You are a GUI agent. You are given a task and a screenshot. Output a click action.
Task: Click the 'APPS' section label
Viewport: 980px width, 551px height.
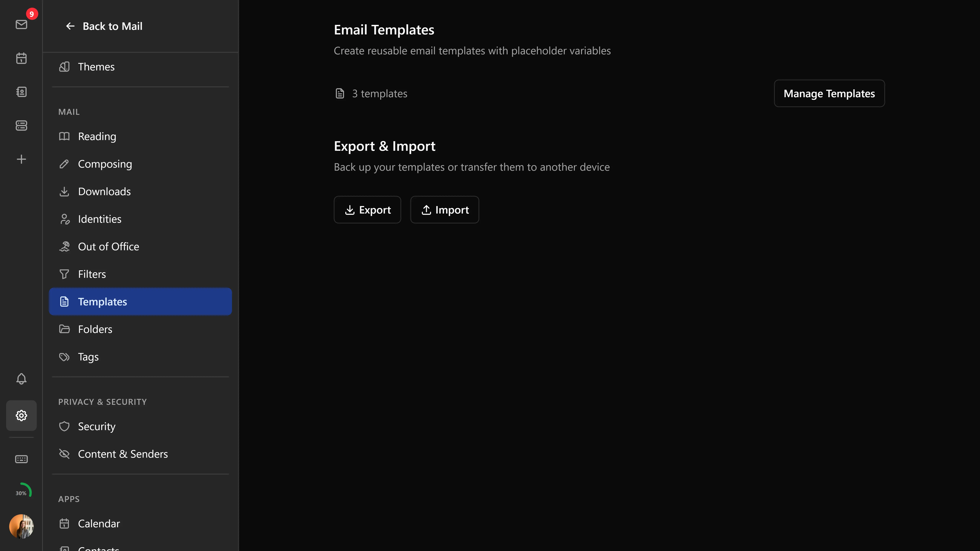(69, 499)
